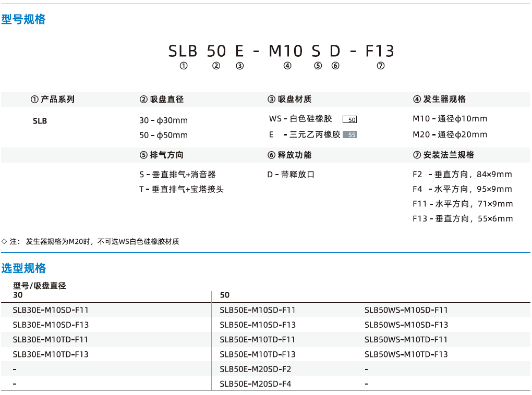The width and height of the screenshot is (532, 395).
Task: Select model SLB50WS-M10SD-F11
Action: pyautogui.click(x=406, y=310)
